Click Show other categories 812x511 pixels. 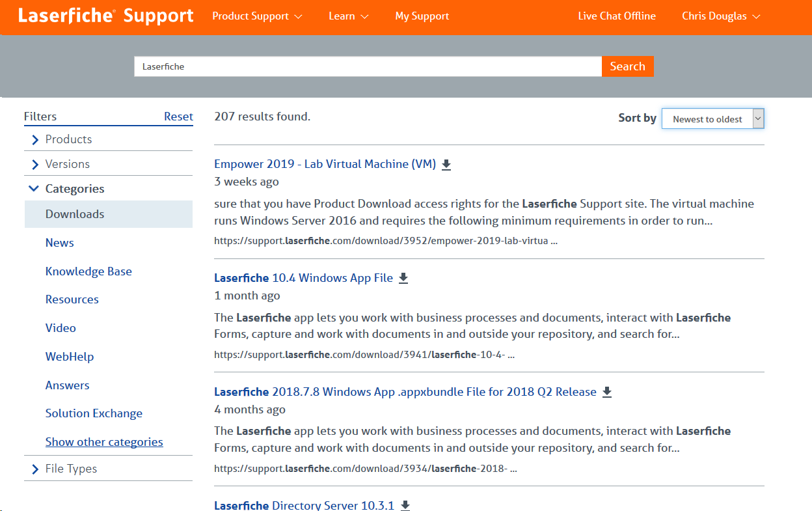[x=104, y=442]
